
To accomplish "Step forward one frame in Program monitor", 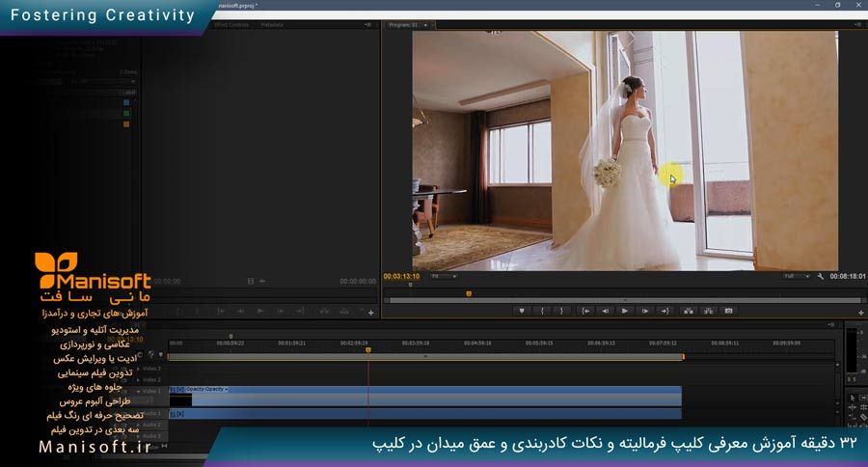I will pos(645,312).
